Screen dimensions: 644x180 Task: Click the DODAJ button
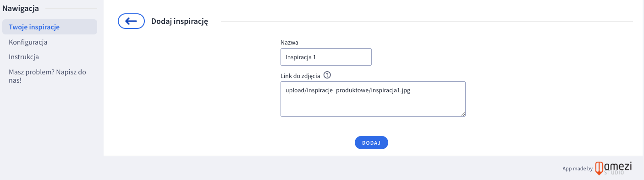(x=371, y=143)
